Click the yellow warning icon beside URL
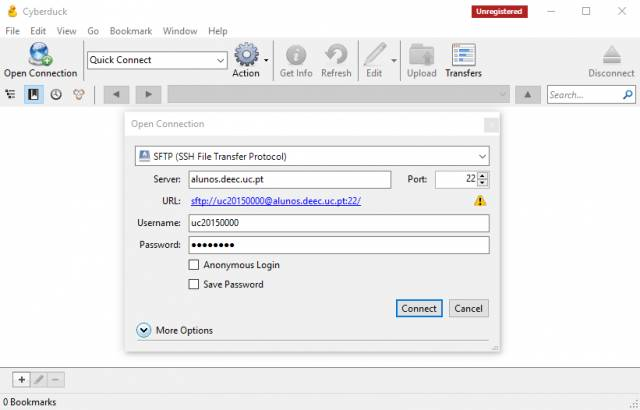The width and height of the screenshot is (640, 410). [x=480, y=201]
